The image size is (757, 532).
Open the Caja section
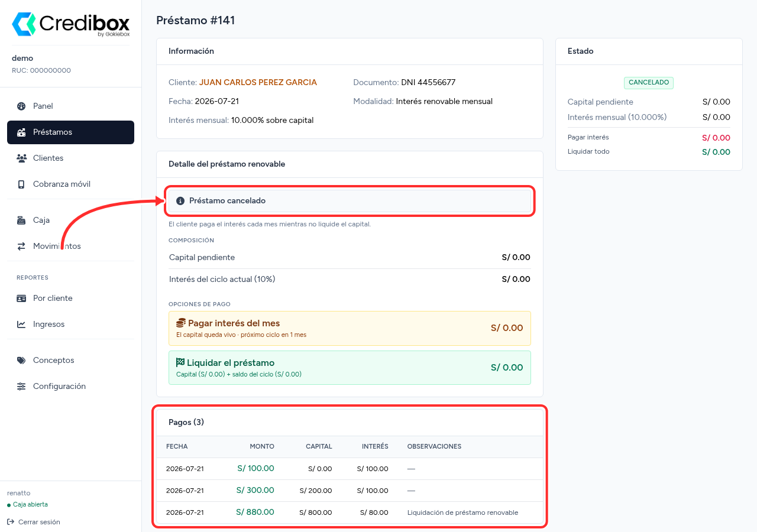[70, 220]
